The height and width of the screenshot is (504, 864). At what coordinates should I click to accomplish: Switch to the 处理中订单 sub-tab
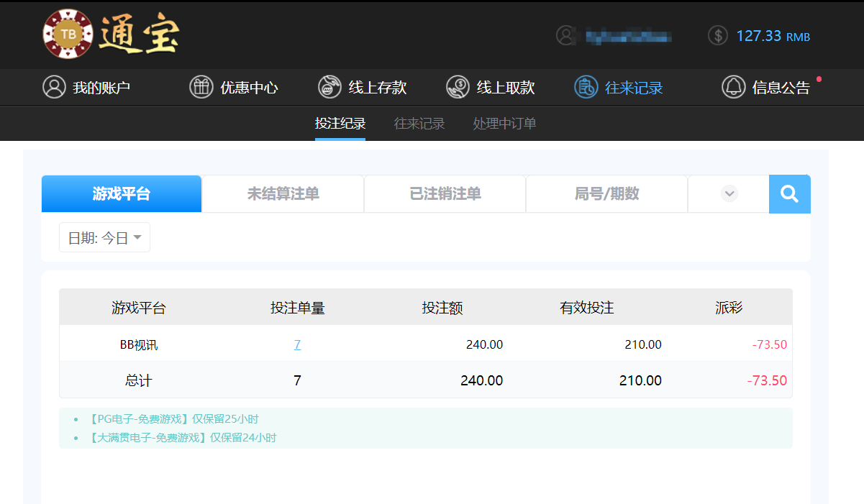(x=505, y=123)
